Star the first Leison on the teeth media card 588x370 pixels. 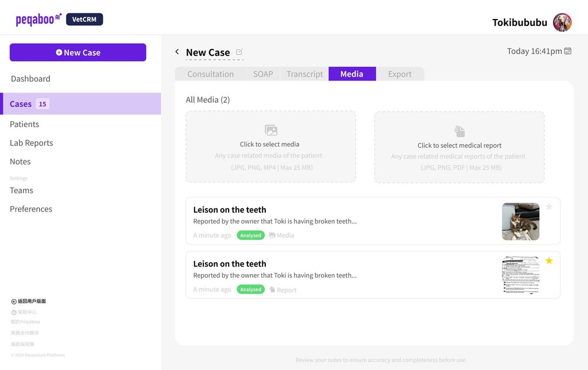[x=549, y=206]
